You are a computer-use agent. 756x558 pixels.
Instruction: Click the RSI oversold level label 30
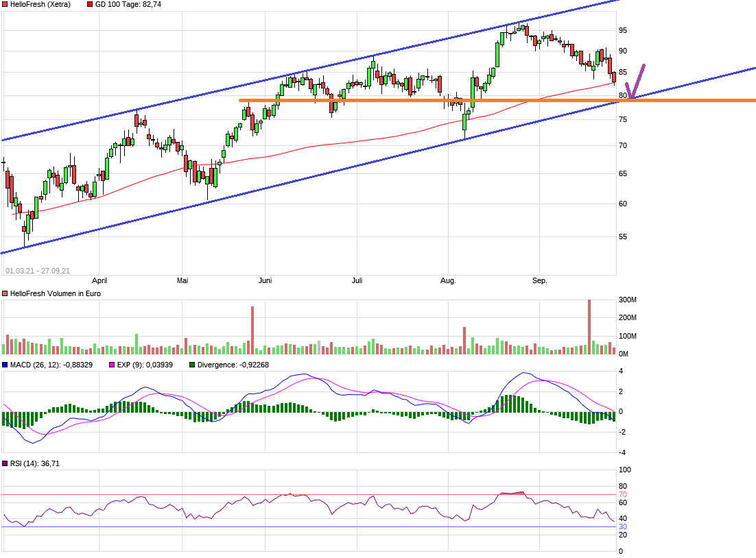(x=623, y=527)
